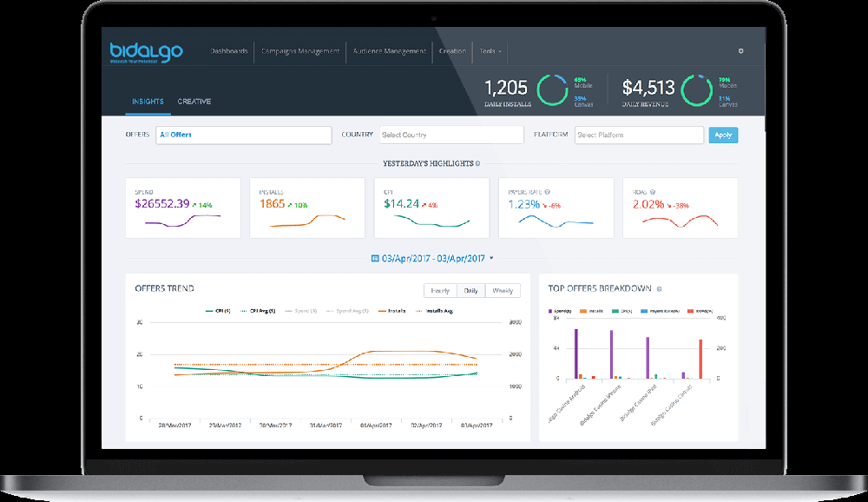Click the bidalgo logo
868x502 pixels.
(145, 51)
